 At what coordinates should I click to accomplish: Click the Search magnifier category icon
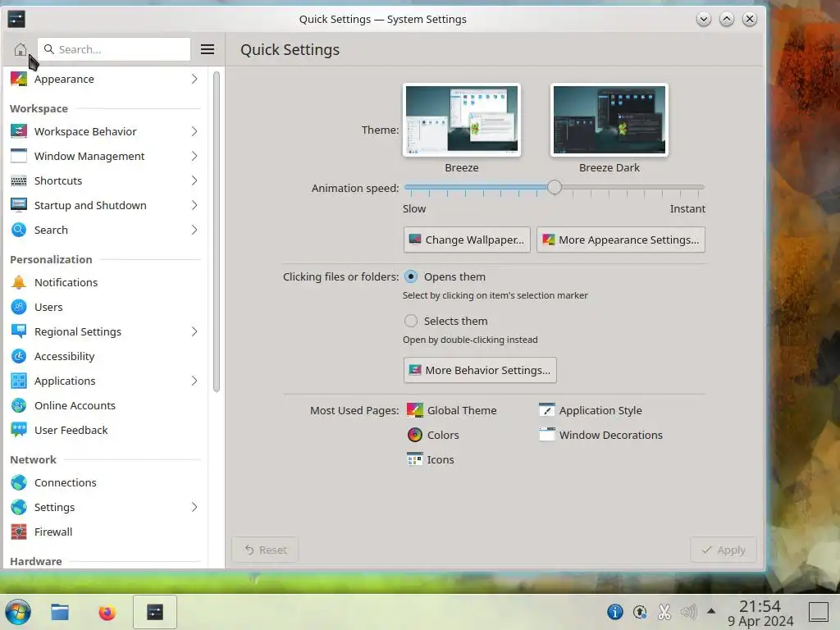pyautogui.click(x=19, y=230)
